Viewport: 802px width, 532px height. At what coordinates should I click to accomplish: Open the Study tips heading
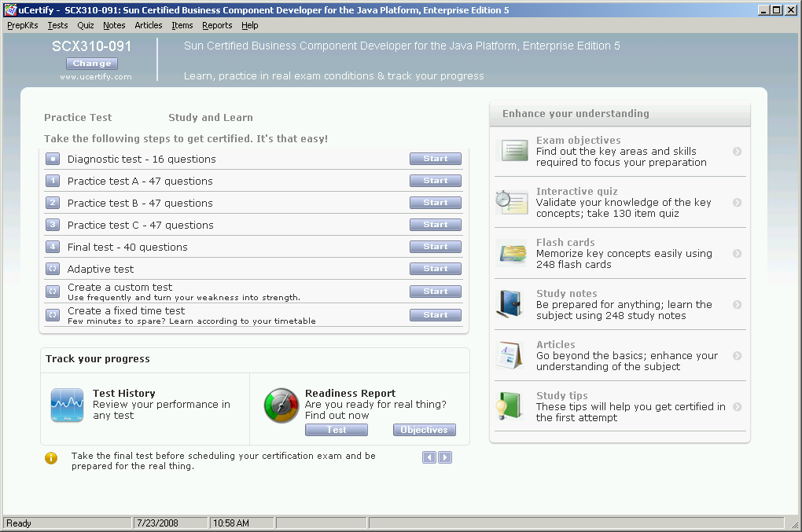(562, 395)
